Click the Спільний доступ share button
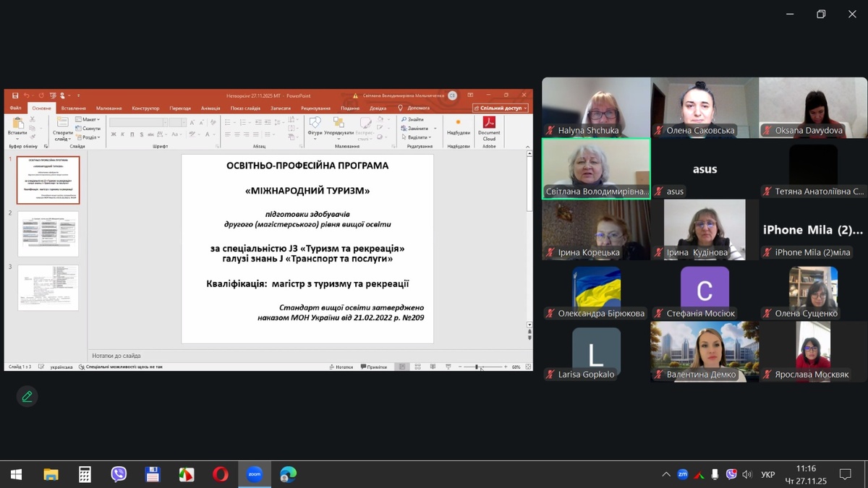Image resolution: width=868 pixels, height=488 pixels. [501, 108]
